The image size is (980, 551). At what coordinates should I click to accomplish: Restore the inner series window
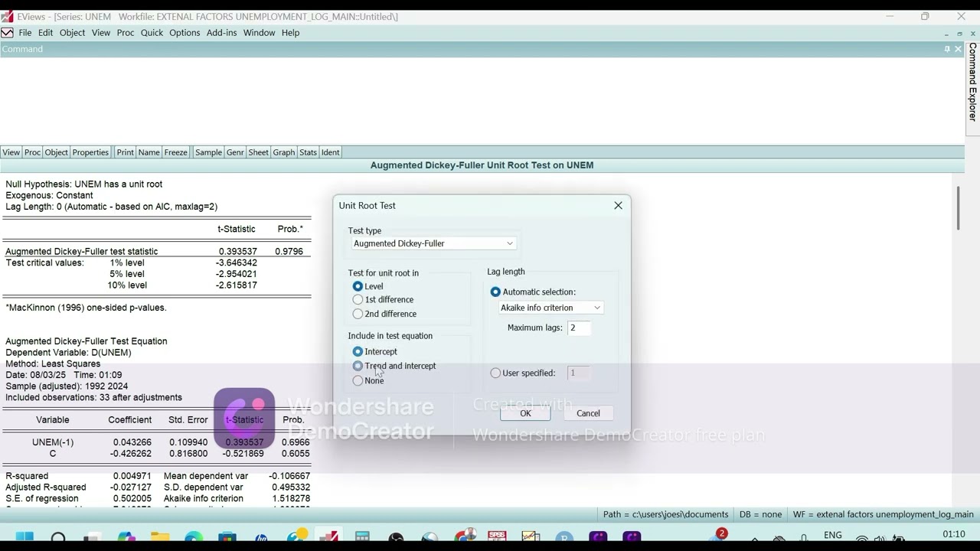pyautogui.click(x=959, y=34)
